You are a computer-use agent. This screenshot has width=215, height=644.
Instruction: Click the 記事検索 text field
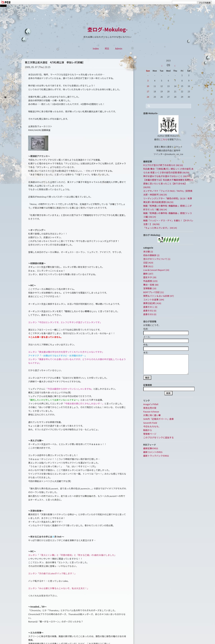click(169, 389)
